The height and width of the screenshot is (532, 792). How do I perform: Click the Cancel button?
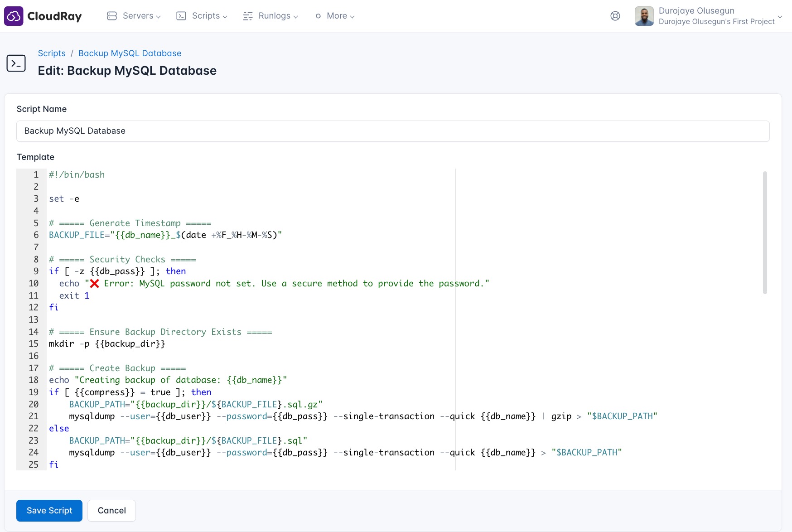111,511
